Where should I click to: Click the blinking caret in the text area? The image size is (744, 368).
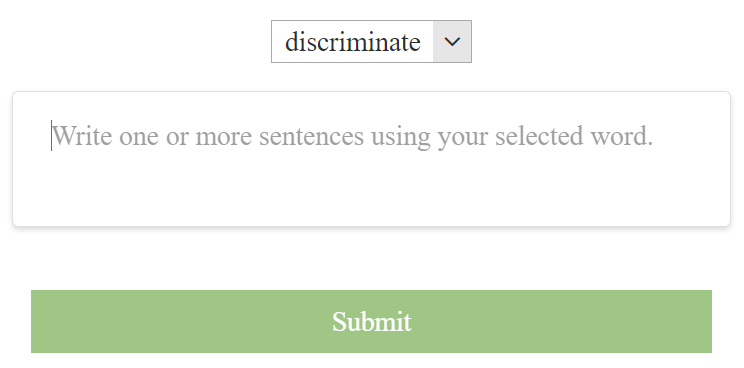tap(52, 136)
